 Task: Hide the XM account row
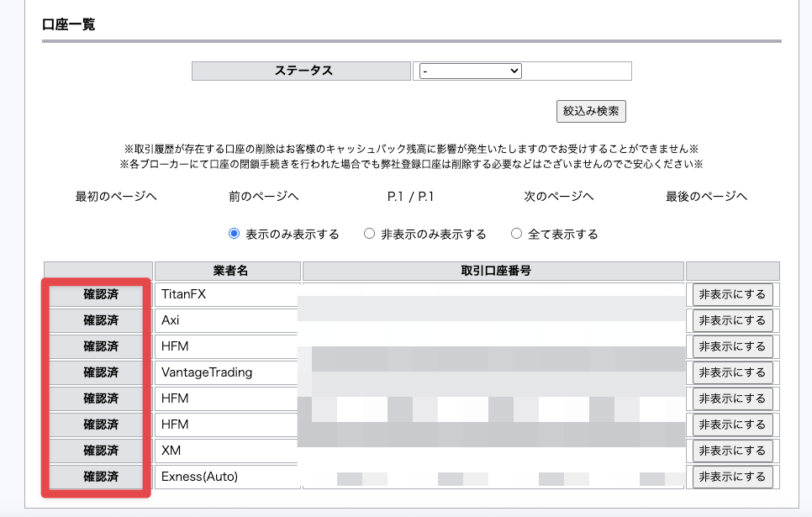click(732, 451)
